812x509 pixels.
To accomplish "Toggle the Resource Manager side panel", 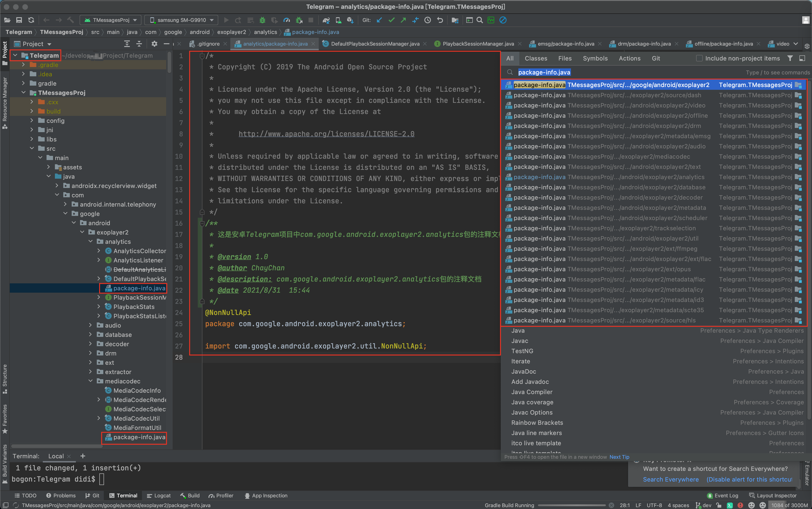I will click(x=5, y=103).
